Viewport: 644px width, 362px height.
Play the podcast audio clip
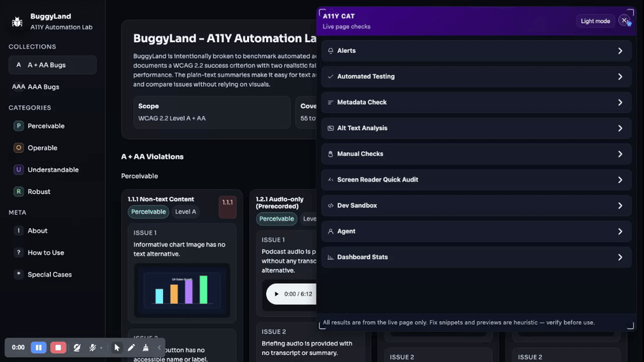tap(277, 294)
